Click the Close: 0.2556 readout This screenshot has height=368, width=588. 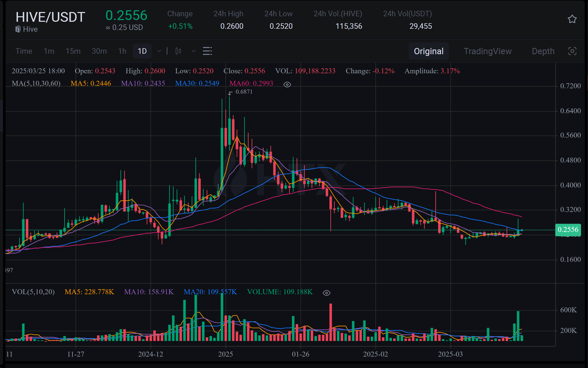[244, 71]
